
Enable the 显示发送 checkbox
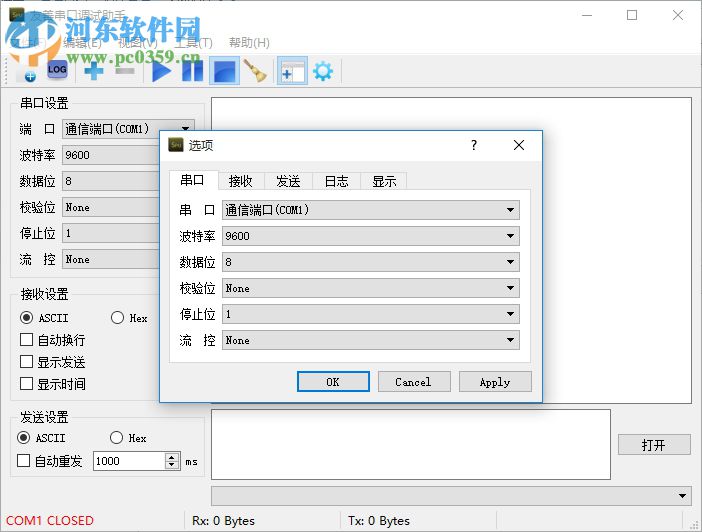tap(52, 362)
